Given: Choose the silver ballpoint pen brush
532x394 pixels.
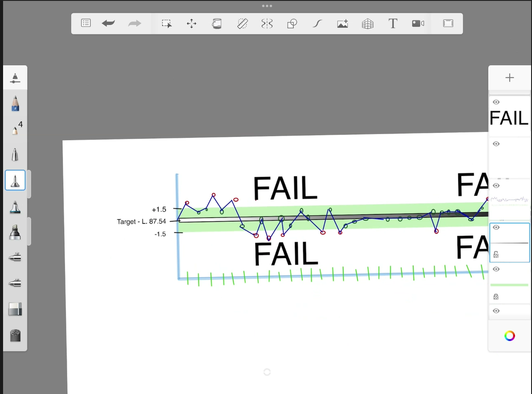Looking at the screenshot, I should click(15, 154).
